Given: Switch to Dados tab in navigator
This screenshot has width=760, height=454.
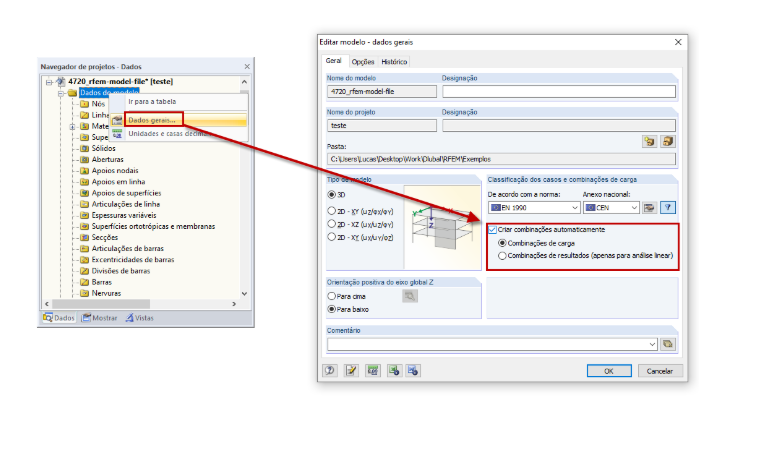Looking at the screenshot, I should 59,318.
